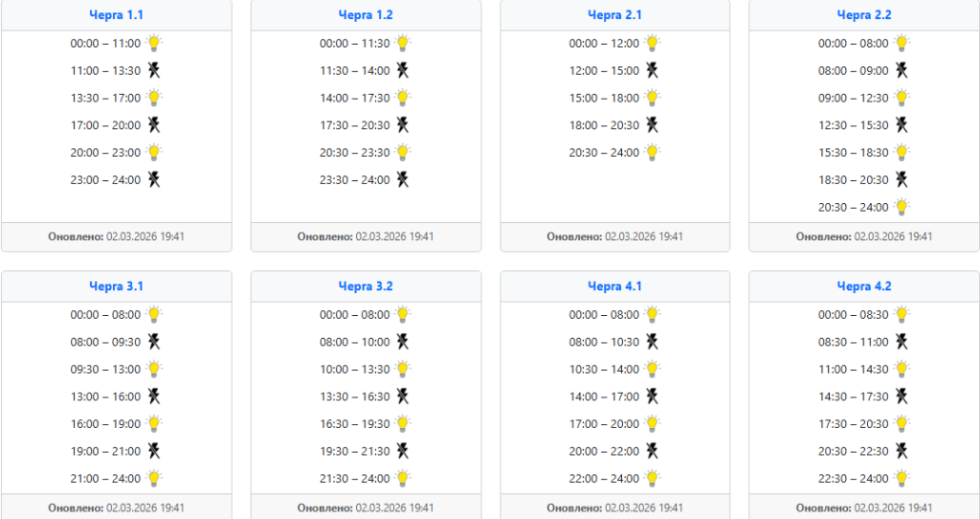This screenshot has height=519, width=980.
Task: Open the Черга 2.1 header link
Action: (615, 15)
